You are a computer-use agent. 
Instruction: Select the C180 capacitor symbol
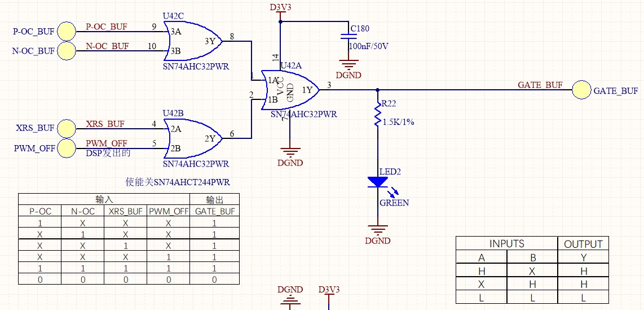click(349, 37)
